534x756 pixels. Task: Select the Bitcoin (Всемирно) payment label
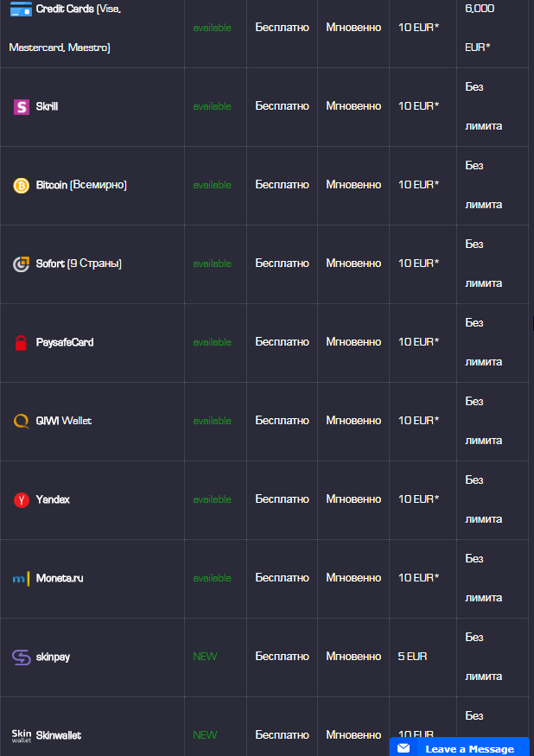pos(81,185)
